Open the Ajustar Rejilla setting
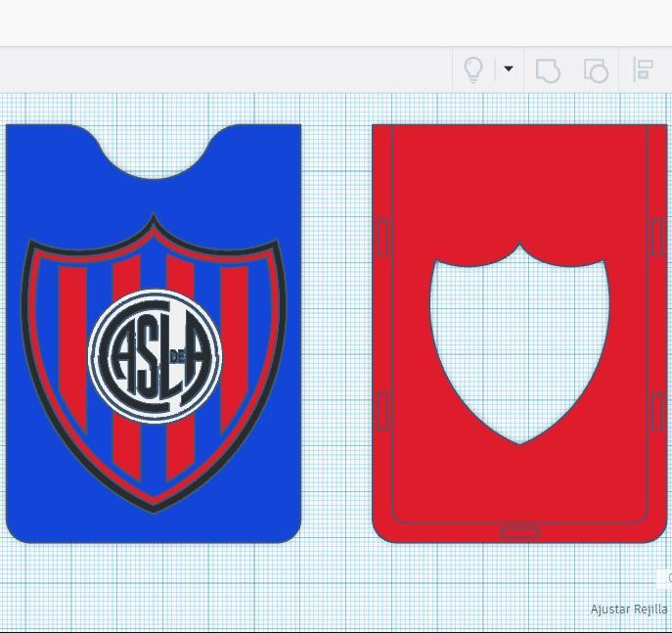Viewport: 672px width, 633px height. 628,609
